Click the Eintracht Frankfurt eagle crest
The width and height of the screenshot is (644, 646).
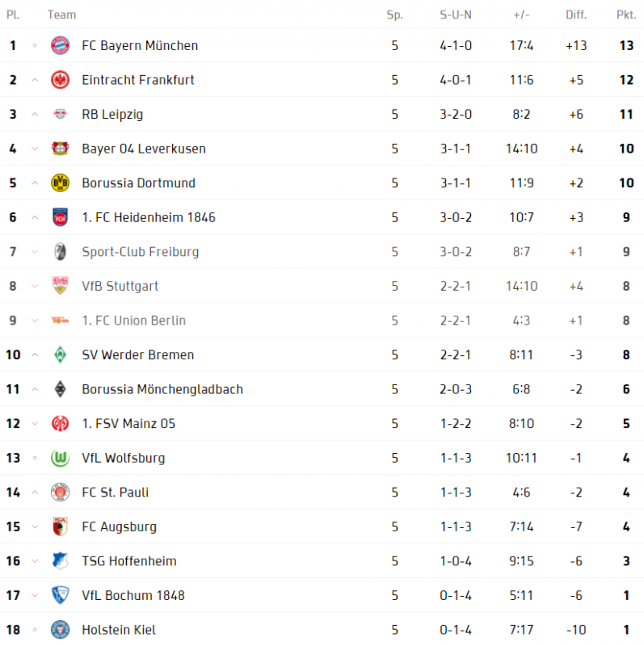60,80
